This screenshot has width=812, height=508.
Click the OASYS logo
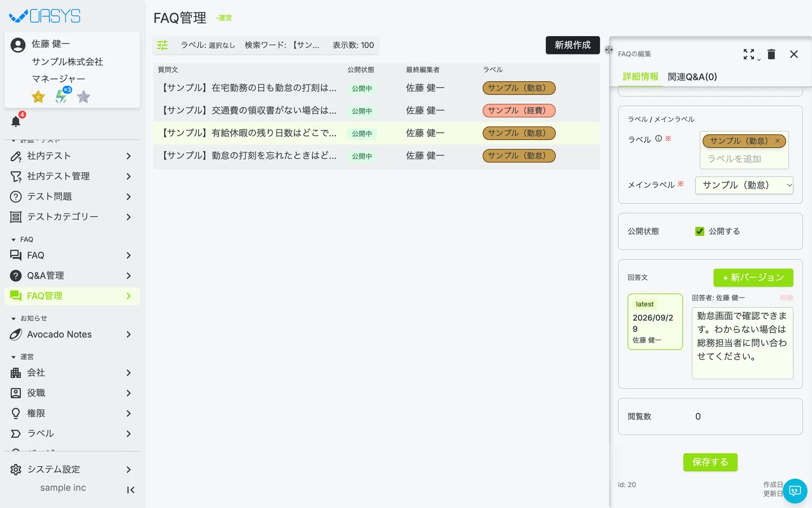pyautogui.click(x=45, y=16)
